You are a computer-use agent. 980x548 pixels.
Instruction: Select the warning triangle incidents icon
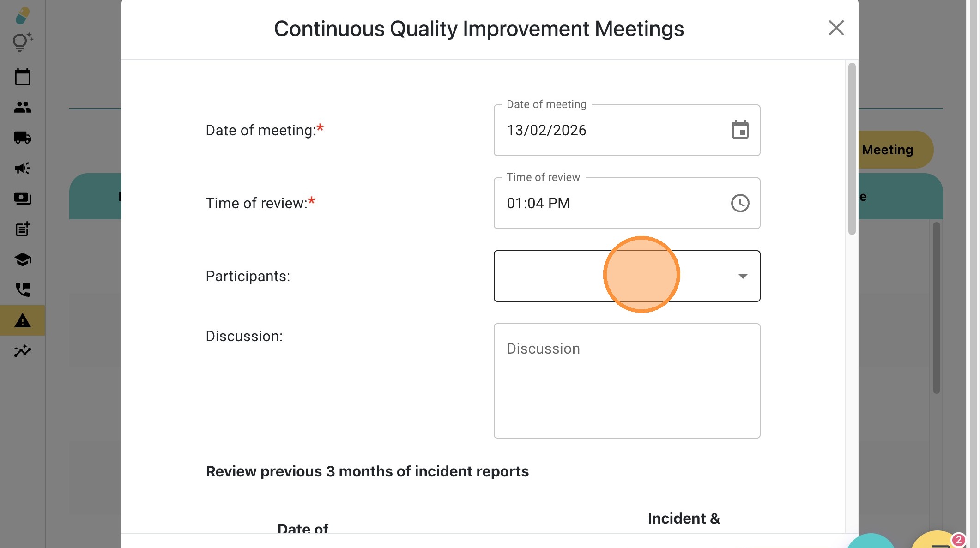[22, 320]
